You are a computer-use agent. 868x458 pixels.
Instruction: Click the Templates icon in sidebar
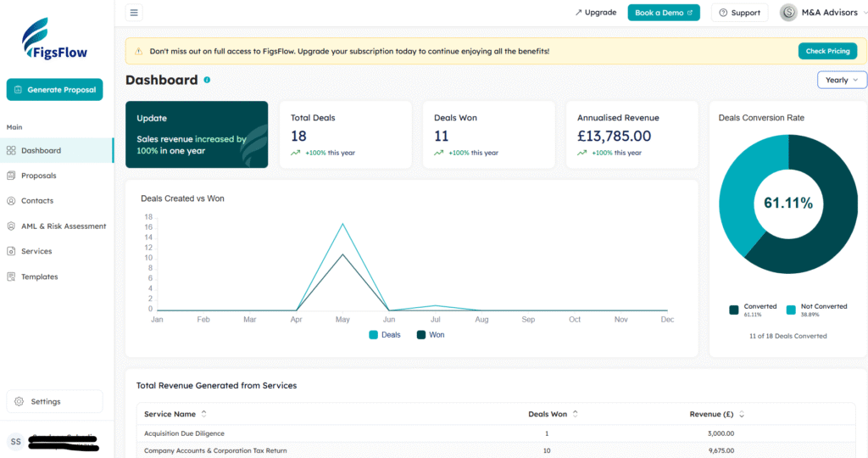(x=11, y=276)
